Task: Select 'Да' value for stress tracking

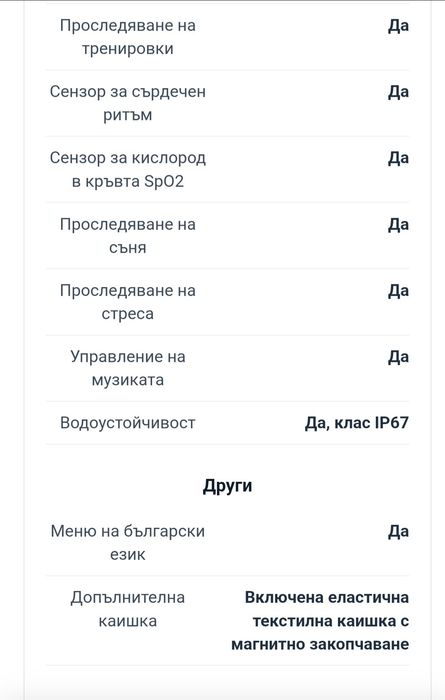Action: click(x=398, y=290)
